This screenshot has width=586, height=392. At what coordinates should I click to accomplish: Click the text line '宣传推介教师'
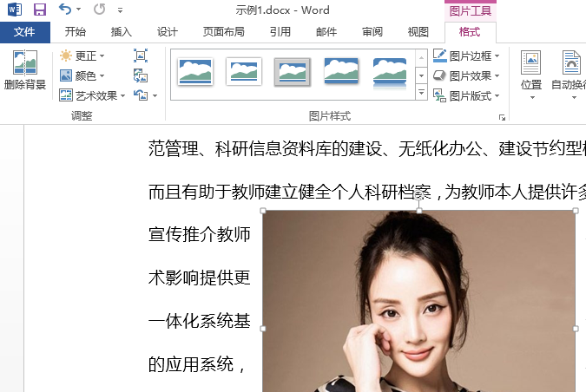click(199, 234)
